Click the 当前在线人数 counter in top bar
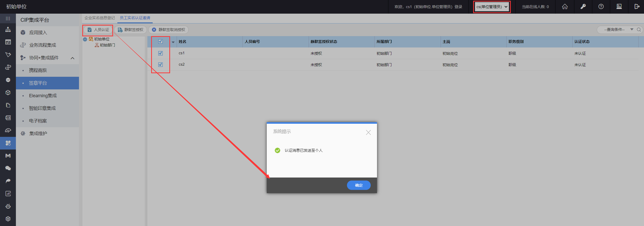 [535, 7]
